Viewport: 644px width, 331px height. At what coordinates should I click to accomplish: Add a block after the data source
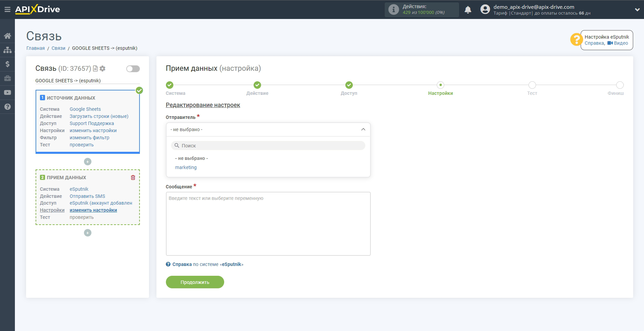pyautogui.click(x=88, y=162)
